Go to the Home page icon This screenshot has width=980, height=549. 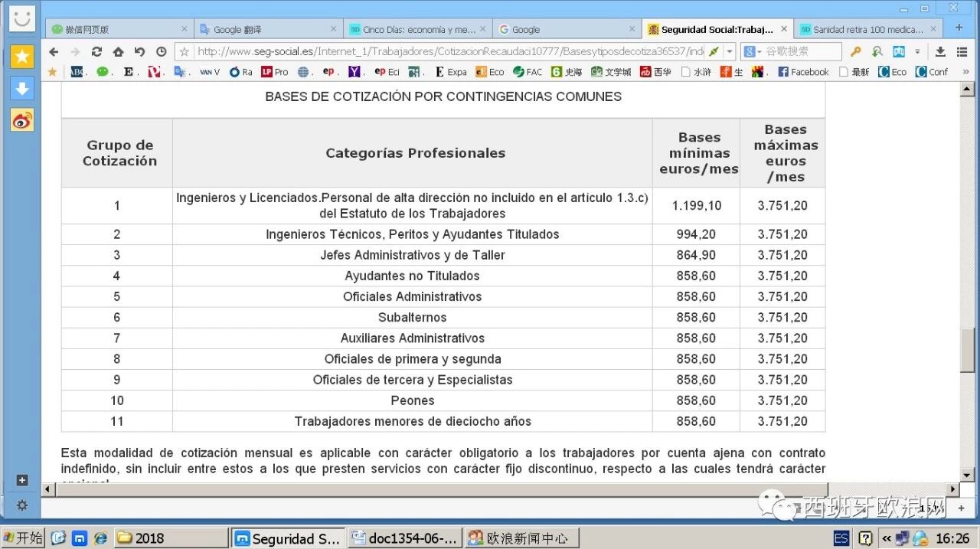tap(118, 52)
